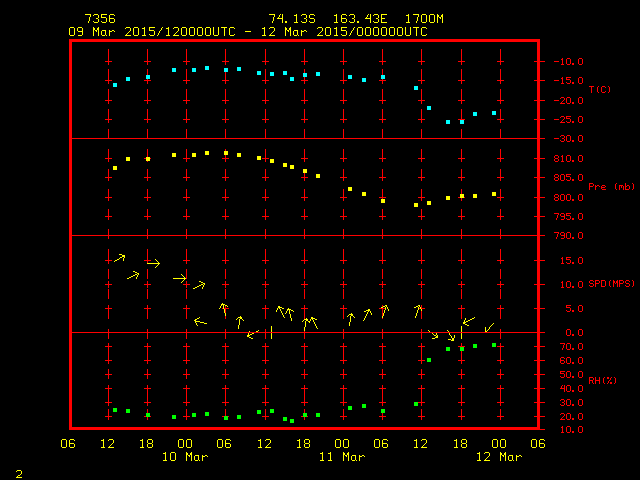Select the SPD(MPS) wind speed label

pyautogui.click(x=611, y=284)
